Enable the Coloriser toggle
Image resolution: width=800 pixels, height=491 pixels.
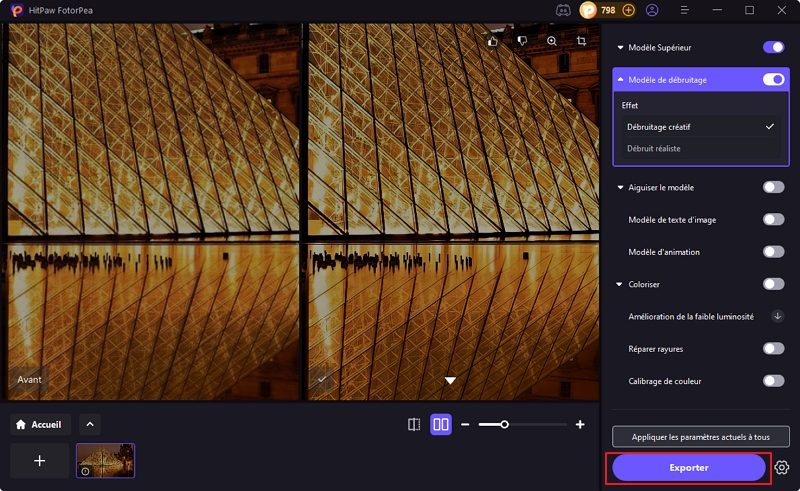click(773, 284)
